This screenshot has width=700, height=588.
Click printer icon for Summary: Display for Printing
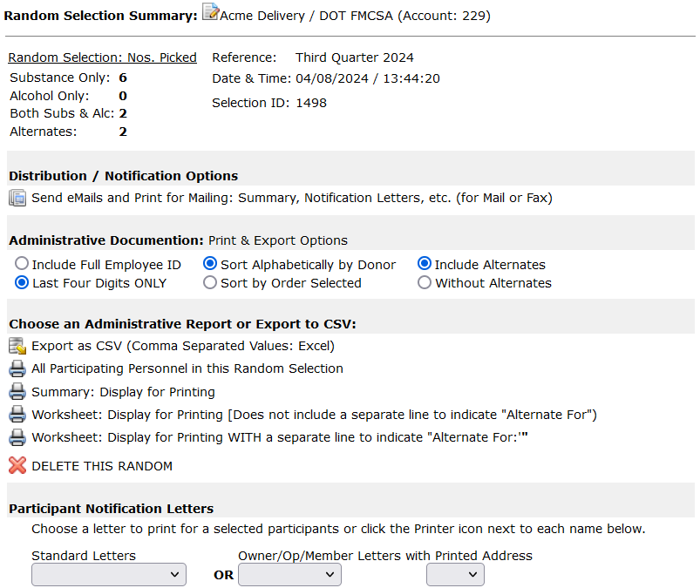(17, 392)
